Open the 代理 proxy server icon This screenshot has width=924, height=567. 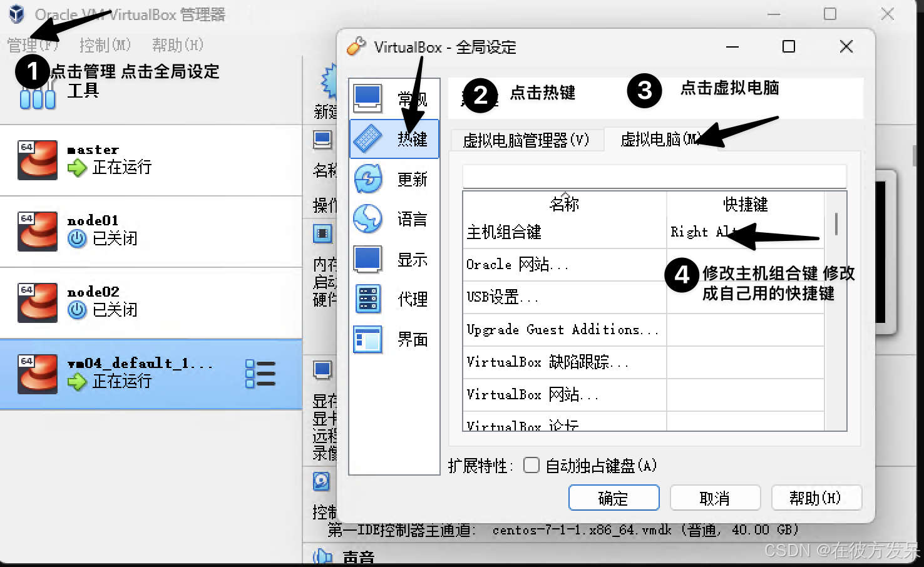(x=367, y=299)
